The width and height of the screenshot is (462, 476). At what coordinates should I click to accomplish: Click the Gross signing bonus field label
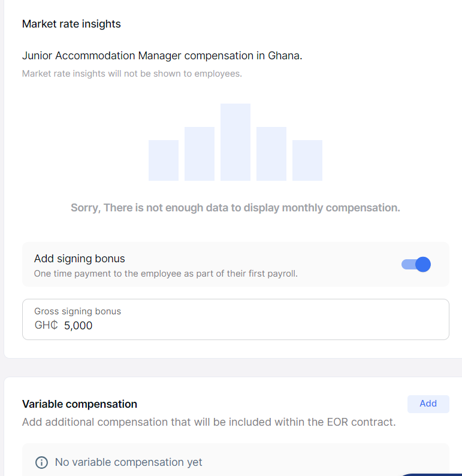click(x=77, y=311)
